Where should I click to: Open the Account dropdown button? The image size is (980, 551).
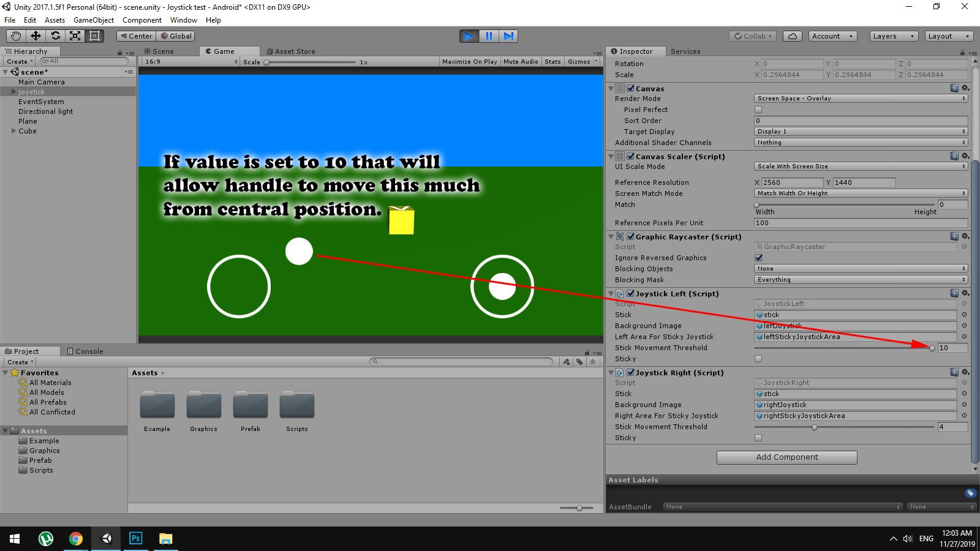(x=832, y=36)
